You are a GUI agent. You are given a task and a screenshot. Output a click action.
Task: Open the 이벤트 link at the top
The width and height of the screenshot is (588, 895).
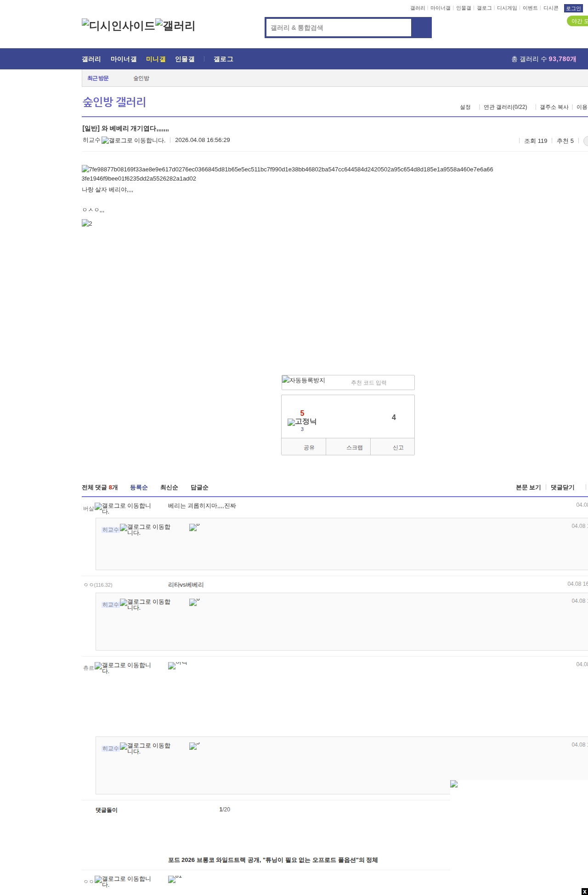tap(530, 8)
